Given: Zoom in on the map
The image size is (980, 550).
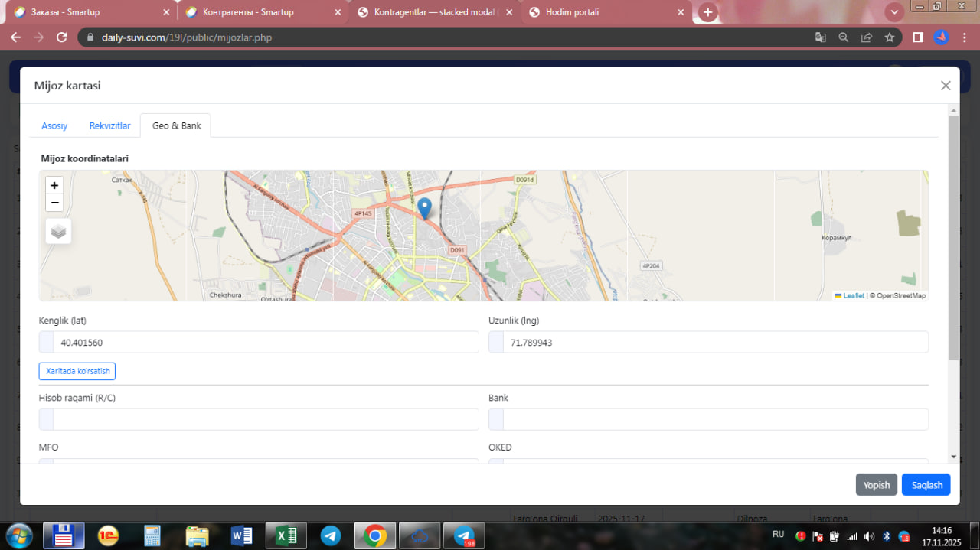Looking at the screenshot, I should pyautogui.click(x=54, y=185).
